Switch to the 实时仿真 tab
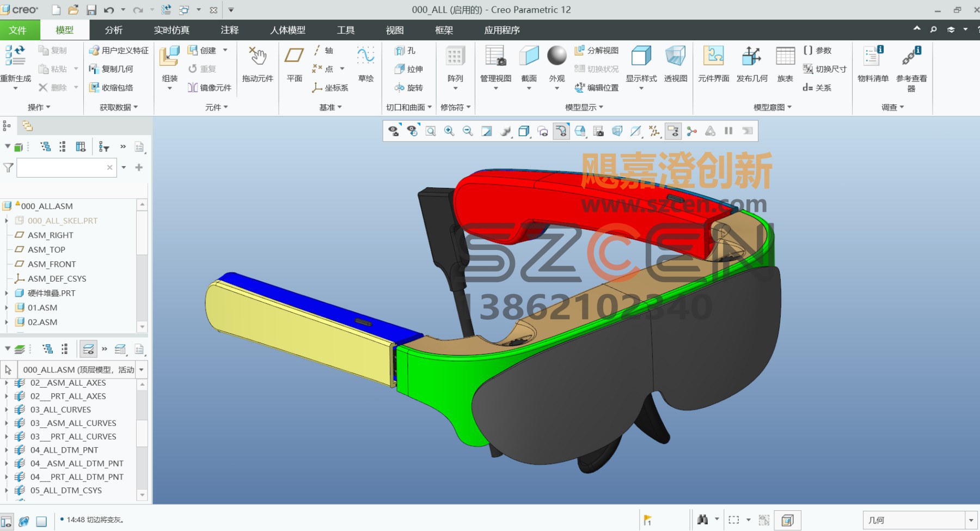Screen dimensions: 980x531 coord(171,30)
